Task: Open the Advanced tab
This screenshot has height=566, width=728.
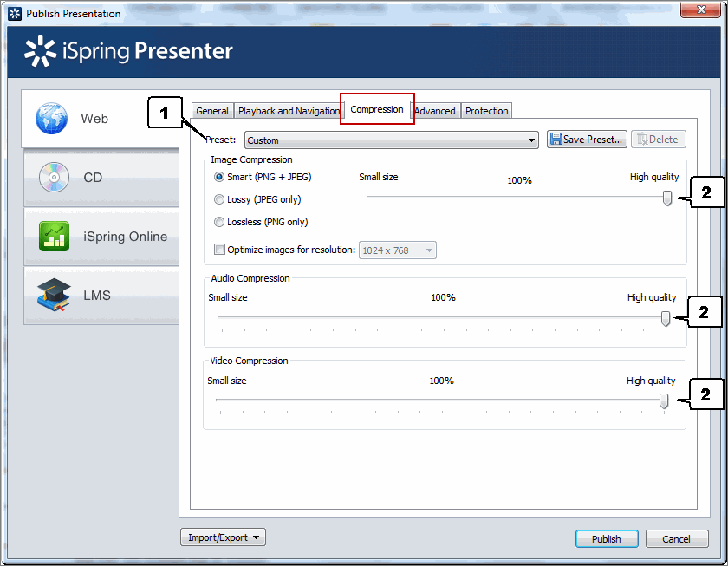Action: point(435,111)
